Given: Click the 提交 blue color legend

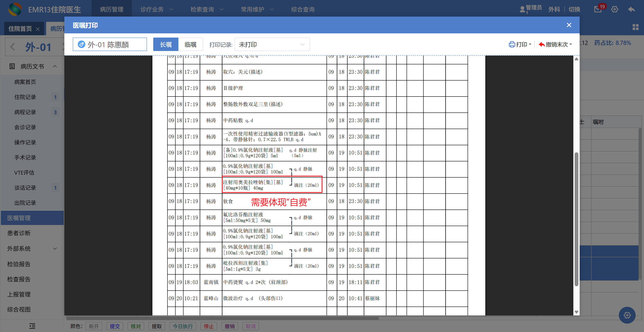Looking at the screenshot, I should (114, 326).
